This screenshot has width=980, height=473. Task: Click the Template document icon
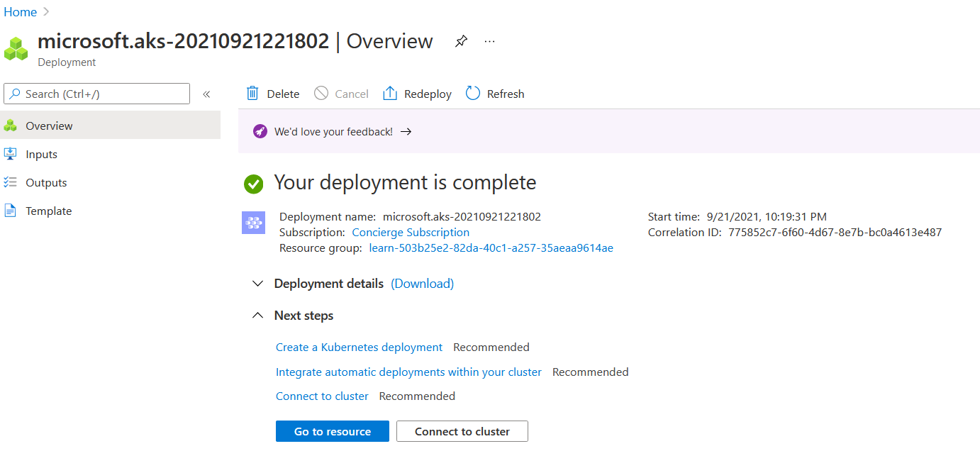11,211
